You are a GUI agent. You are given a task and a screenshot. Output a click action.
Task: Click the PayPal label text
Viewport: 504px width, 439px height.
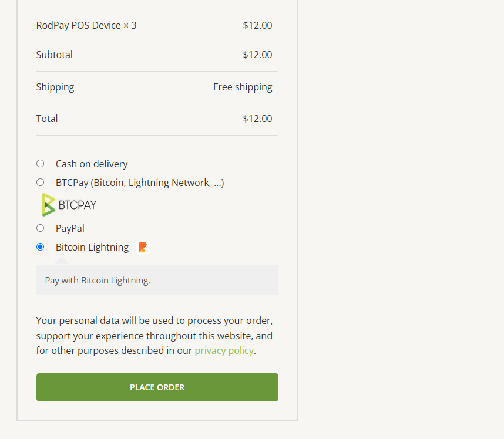(70, 228)
